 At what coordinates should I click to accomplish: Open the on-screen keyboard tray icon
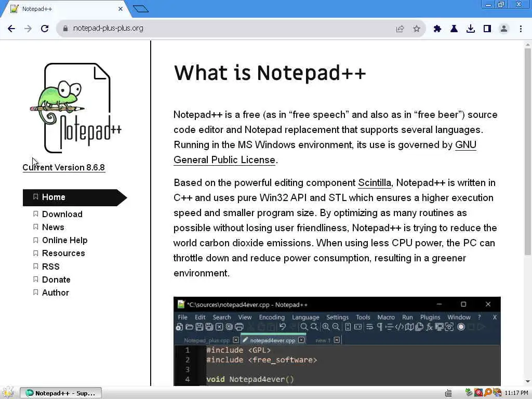click(448, 393)
